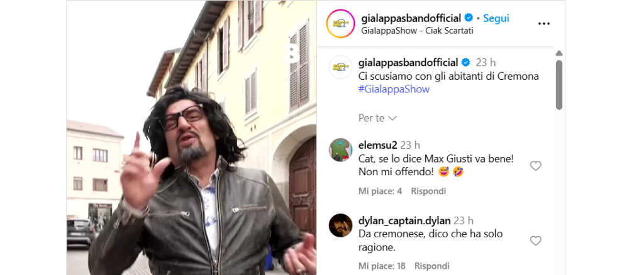Click the gialappasbandofficial story ring avatar
The image size is (644, 275).
tap(340, 23)
